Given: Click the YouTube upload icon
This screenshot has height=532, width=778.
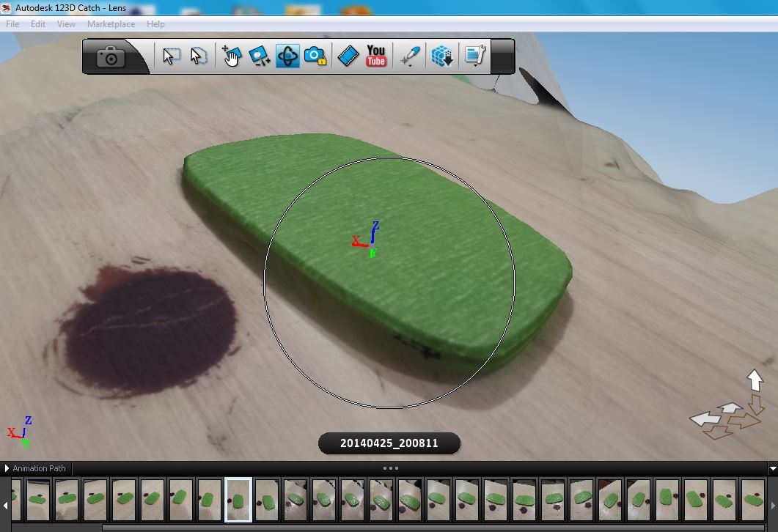Looking at the screenshot, I should 376,56.
